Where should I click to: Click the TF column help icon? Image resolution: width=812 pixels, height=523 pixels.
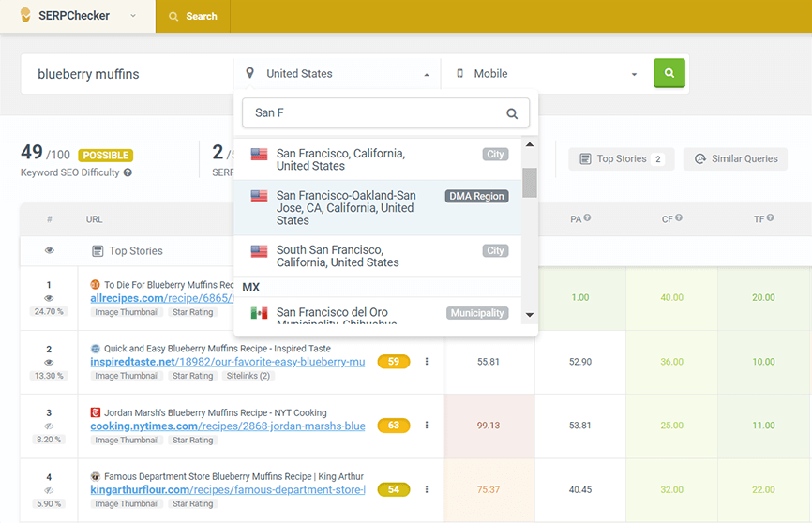point(771,218)
